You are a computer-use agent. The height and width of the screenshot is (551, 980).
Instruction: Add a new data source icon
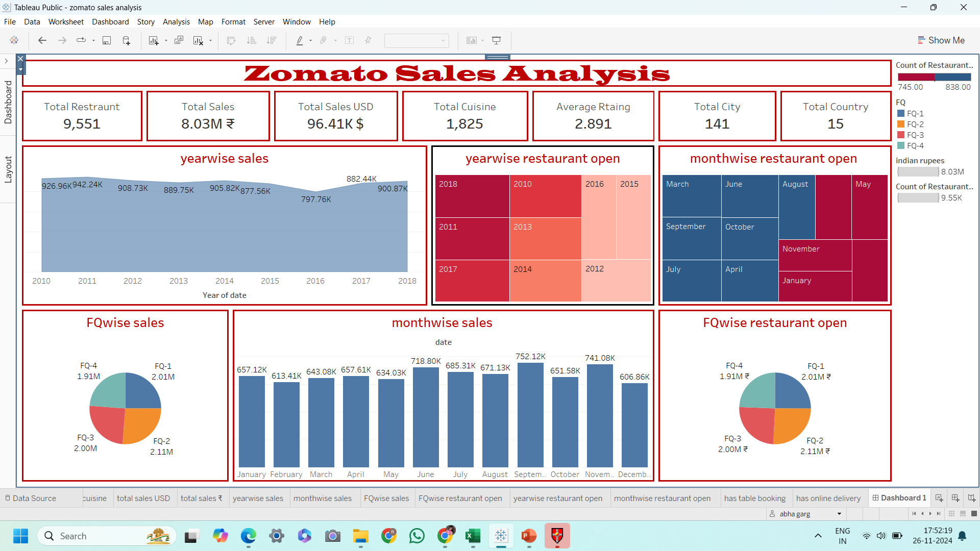tap(126, 40)
